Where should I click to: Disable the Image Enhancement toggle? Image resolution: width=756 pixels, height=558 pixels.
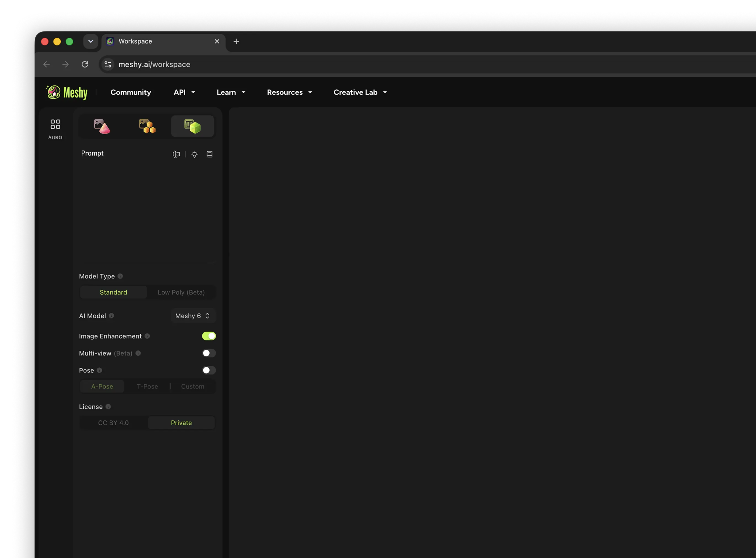[x=209, y=336]
